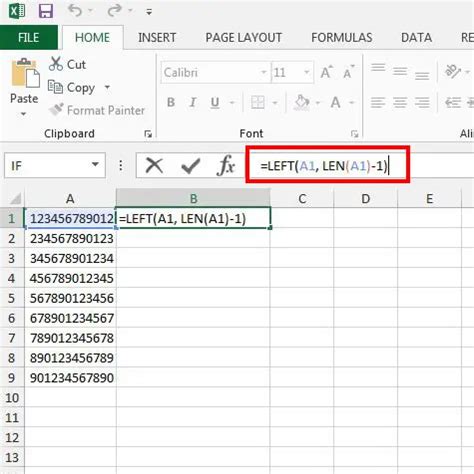474x474 pixels.
Task: Switch to the INSERT ribbon tab
Action: (157, 38)
